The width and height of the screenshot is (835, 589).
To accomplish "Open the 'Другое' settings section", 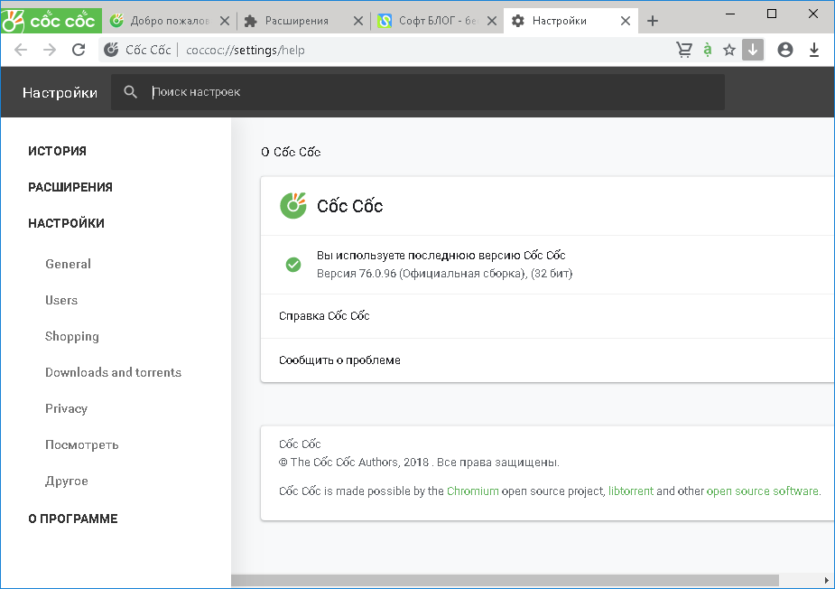I will coord(67,481).
